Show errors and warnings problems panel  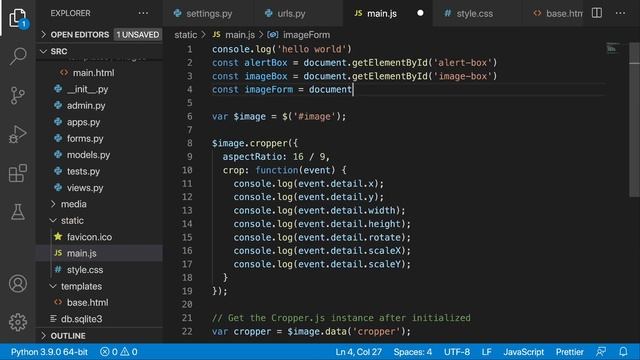(119, 352)
